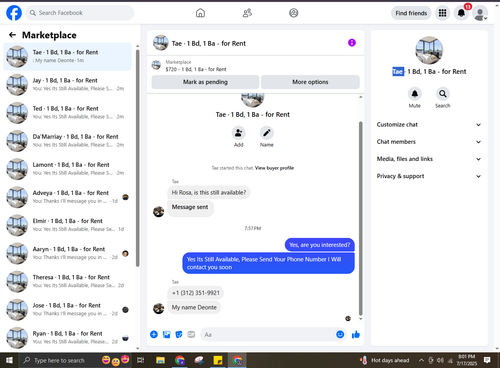The image size is (500, 368).
Task: Open the Windows action center notification icon
Action: (x=487, y=360)
